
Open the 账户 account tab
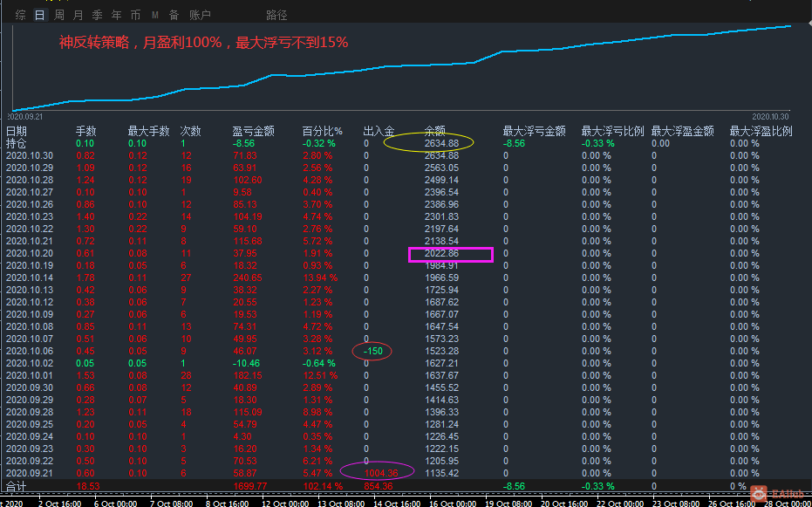(x=200, y=15)
